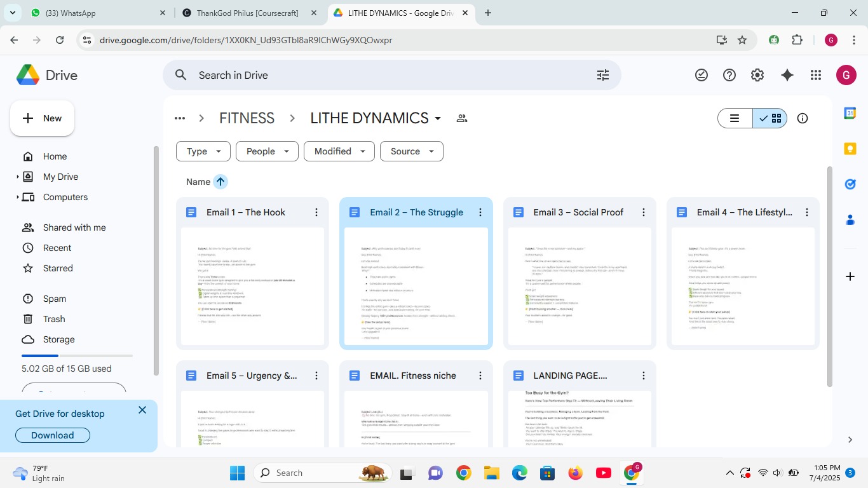Show hidden breadcrumb folders ellipsis

tap(180, 118)
